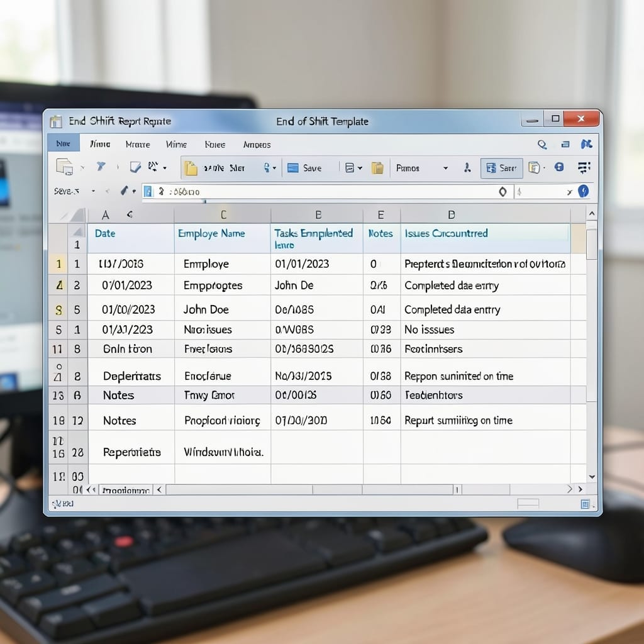Open the Jiinra menu
The height and width of the screenshot is (644, 644).
click(100, 144)
